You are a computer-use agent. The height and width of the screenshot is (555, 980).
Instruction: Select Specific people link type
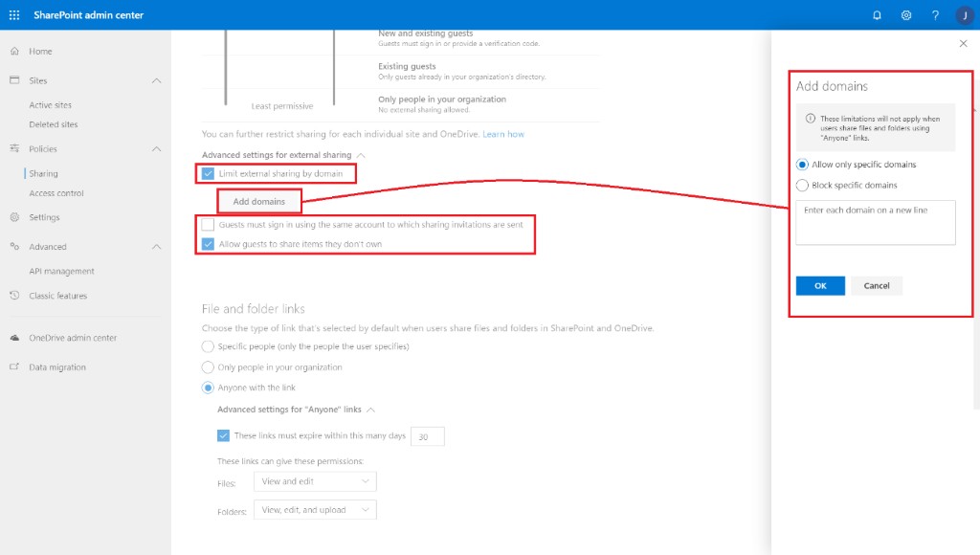click(208, 346)
